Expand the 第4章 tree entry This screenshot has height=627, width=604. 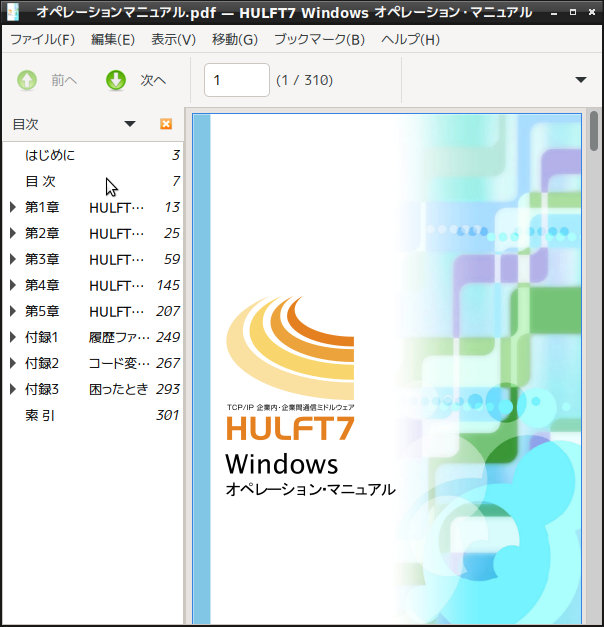point(13,285)
